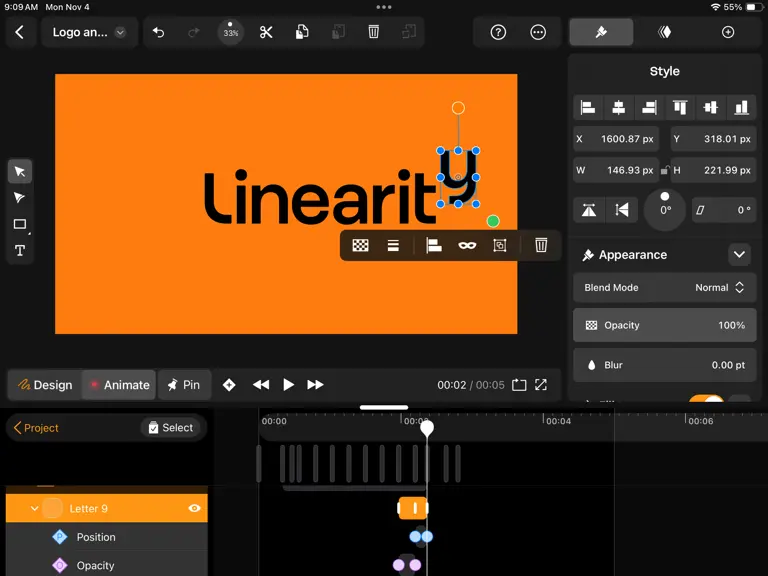This screenshot has height=576, width=768.
Task: Expand the preview to fullscreen
Action: [541, 385]
